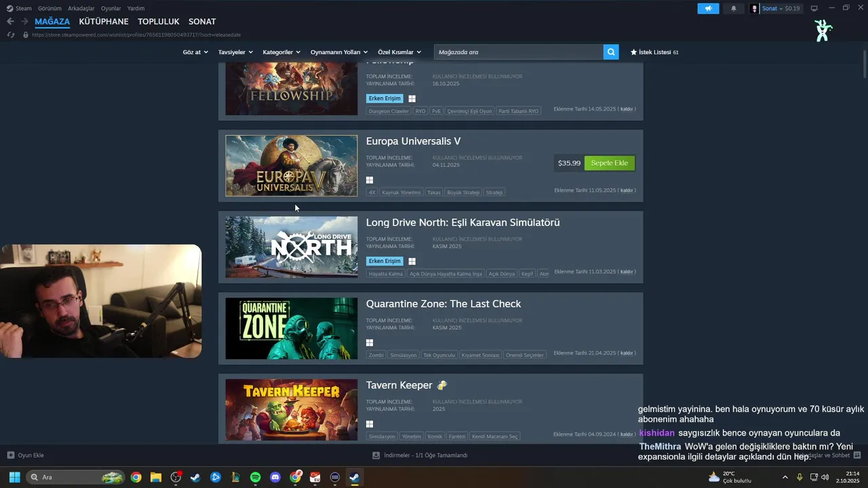This screenshot has height=488, width=868.
Task: Expand the Göz at dropdown
Action: click(195, 52)
